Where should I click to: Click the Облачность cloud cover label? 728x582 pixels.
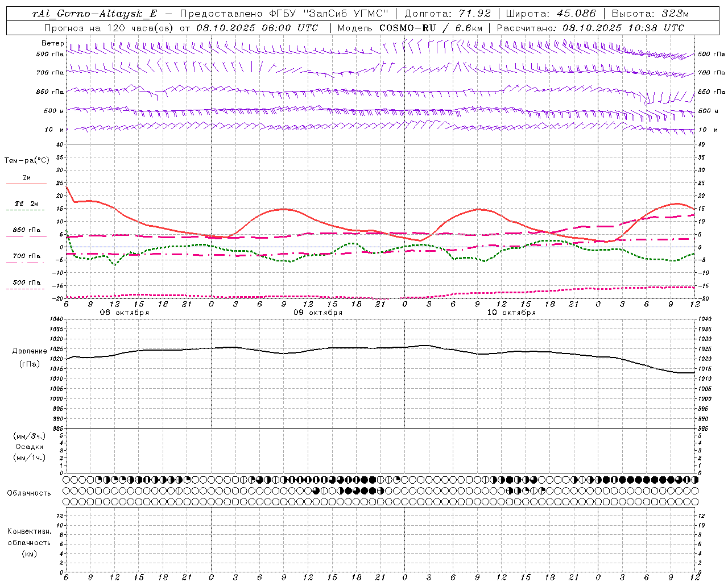coord(29,493)
